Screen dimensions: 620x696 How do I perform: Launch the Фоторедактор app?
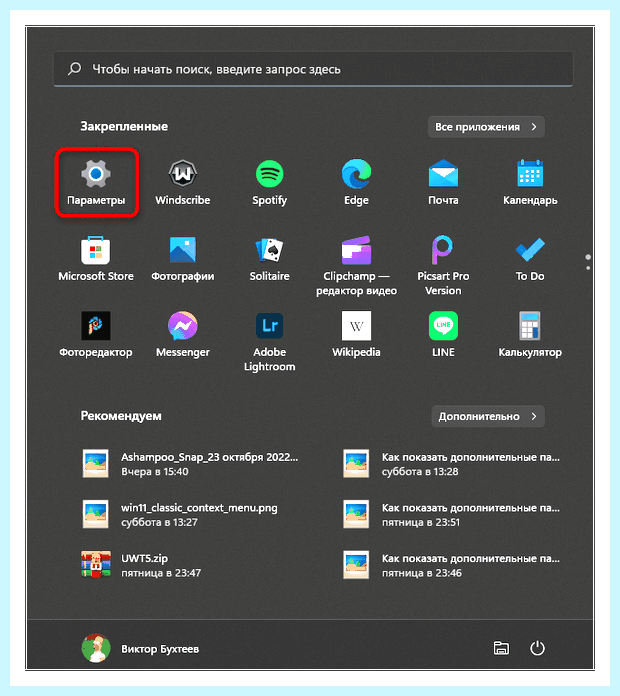coord(96,335)
